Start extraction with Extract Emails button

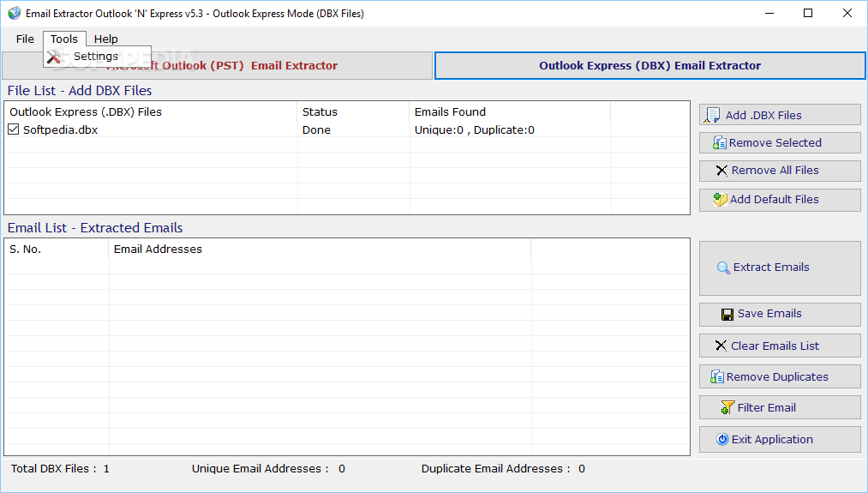(780, 268)
